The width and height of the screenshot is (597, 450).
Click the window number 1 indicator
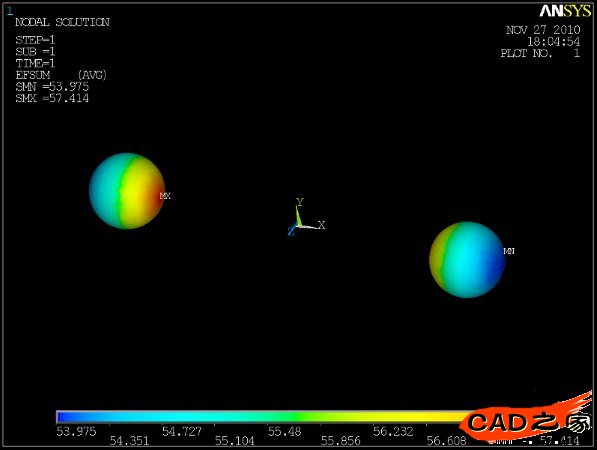(x=10, y=11)
